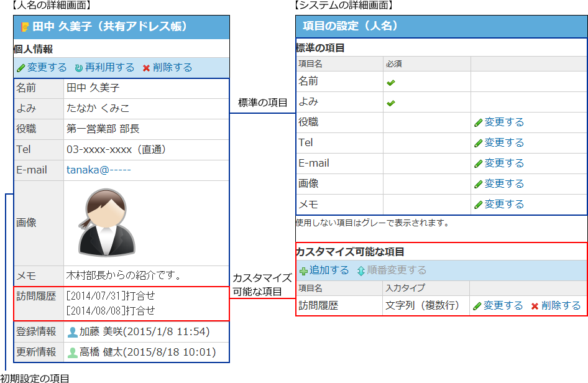Click the user icon next to 高橋 健太
This screenshot has width=588, height=383.
click(x=73, y=353)
